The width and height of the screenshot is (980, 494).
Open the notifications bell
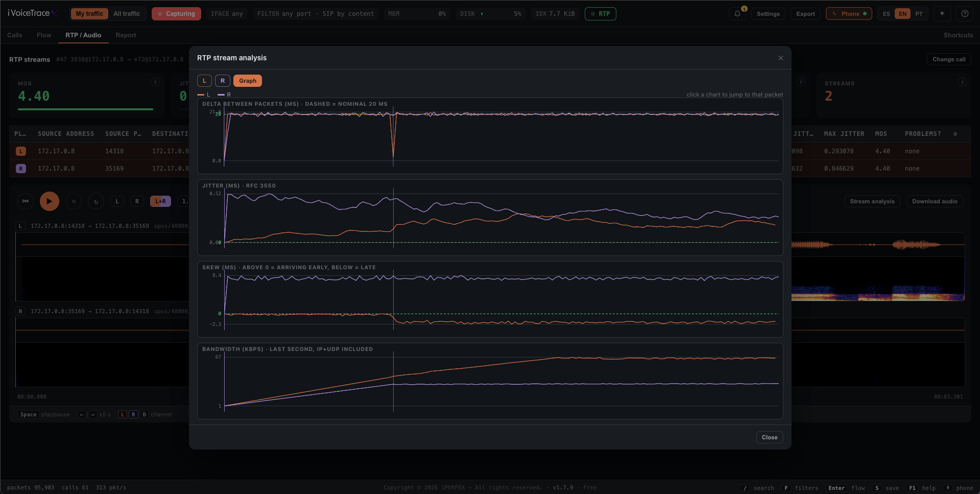(x=737, y=14)
